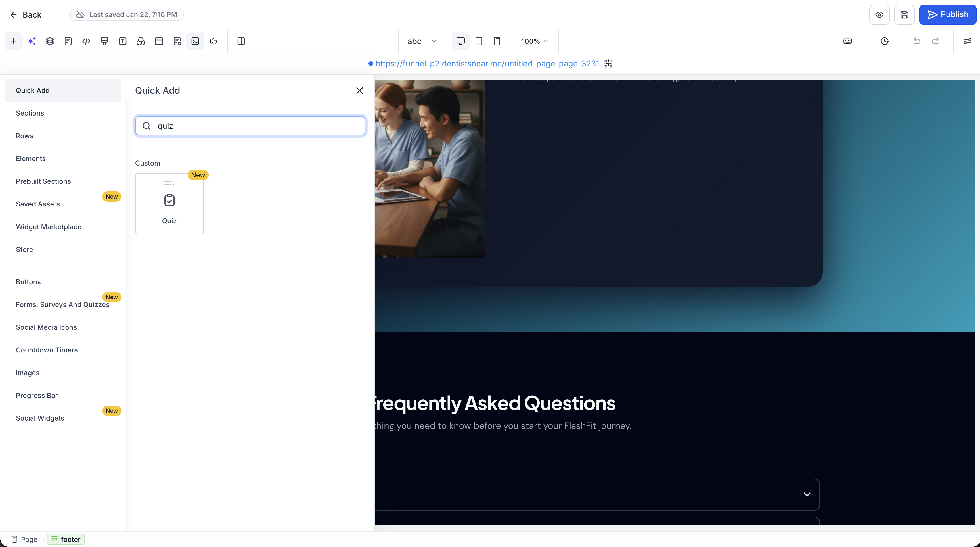The image size is (980, 547).
Task: Click the footer breadcrumb chip
Action: [x=66, y=539]
